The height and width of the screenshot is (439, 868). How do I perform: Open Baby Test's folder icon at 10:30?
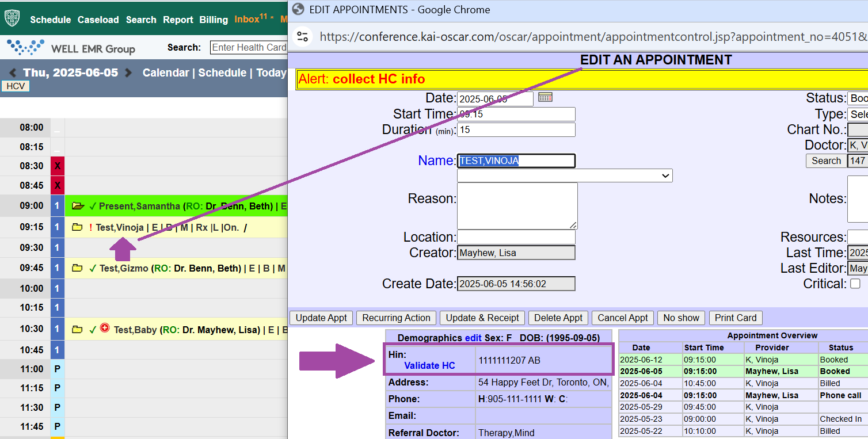pos(77,330)
